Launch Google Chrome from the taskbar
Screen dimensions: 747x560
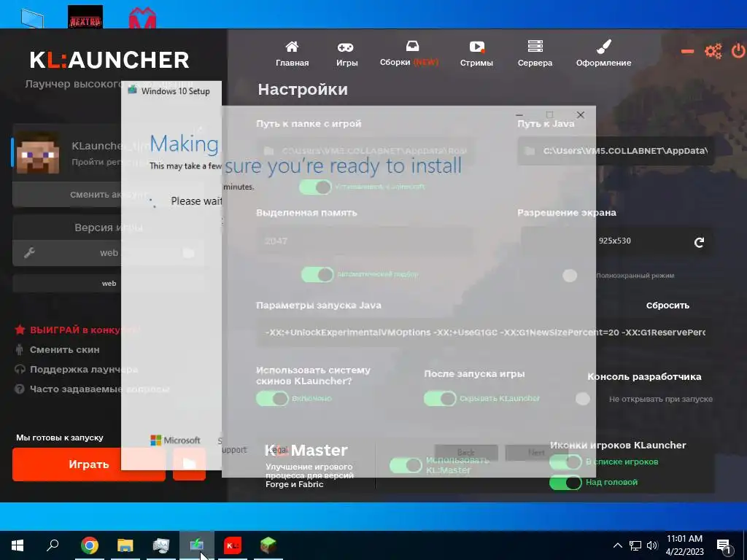coord(90,545)
